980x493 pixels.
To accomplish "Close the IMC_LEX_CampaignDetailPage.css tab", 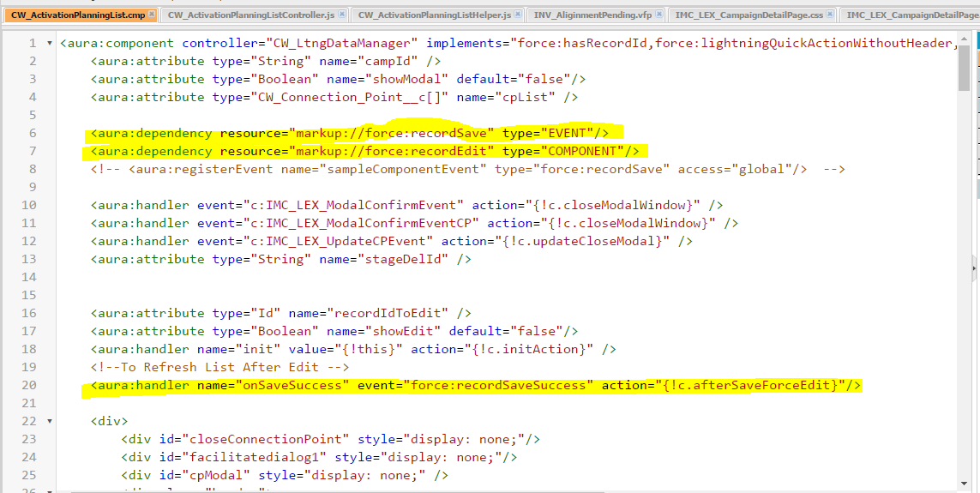I will (x=830, y=14).
